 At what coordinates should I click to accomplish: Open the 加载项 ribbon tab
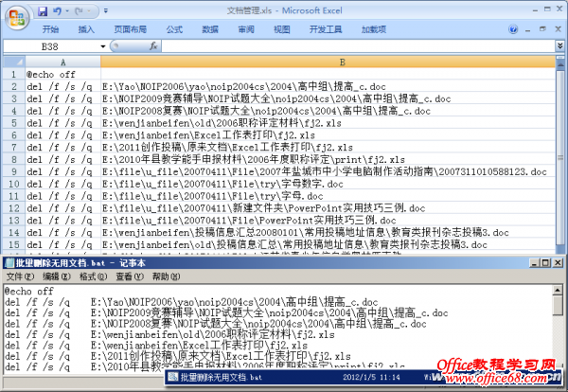[374, 29]
